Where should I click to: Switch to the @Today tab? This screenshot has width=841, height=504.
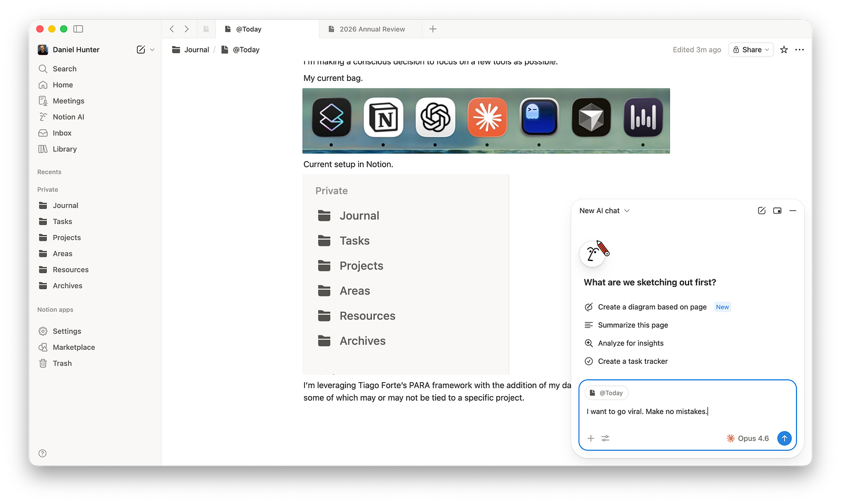(267, 29)
